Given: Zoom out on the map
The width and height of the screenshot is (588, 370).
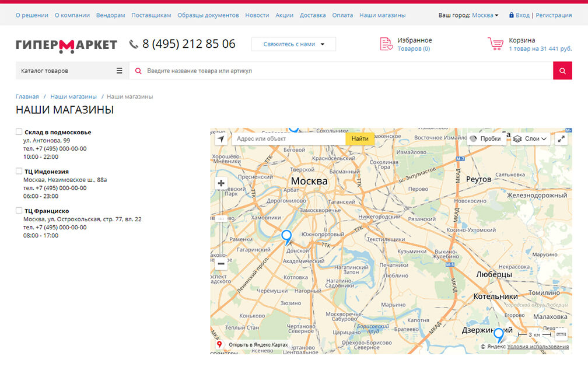Looking at the screenshot, I should pyautogui.click(x=221, y=264).
